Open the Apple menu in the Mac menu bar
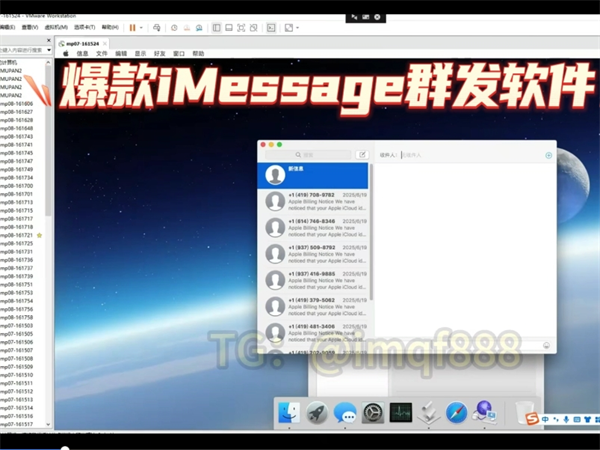Screen dimensions: 600x450 point(66,53)
